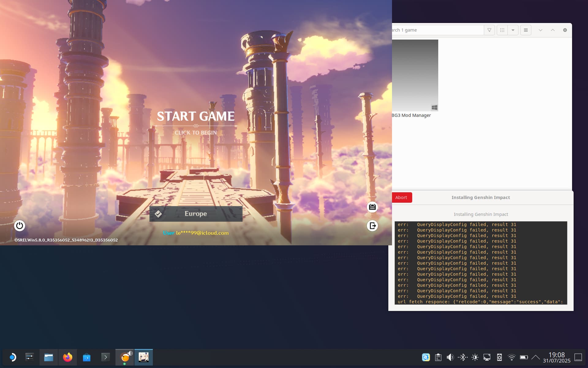Toggle the Europe server checkmark icon
The image size is (588, 368).
click(158, 214)
